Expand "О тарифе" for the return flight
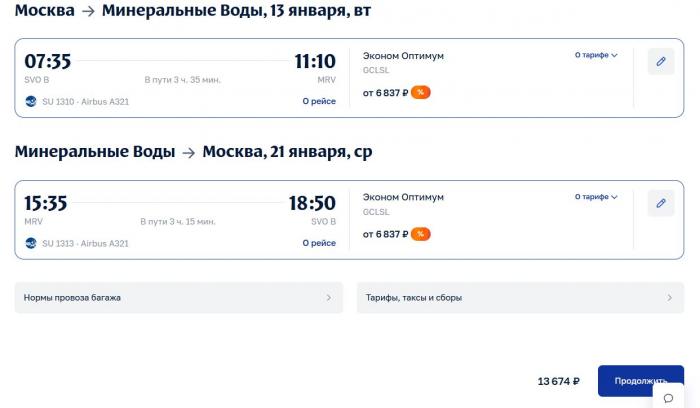This screenshot has width=700, height=408. [596, 197]
